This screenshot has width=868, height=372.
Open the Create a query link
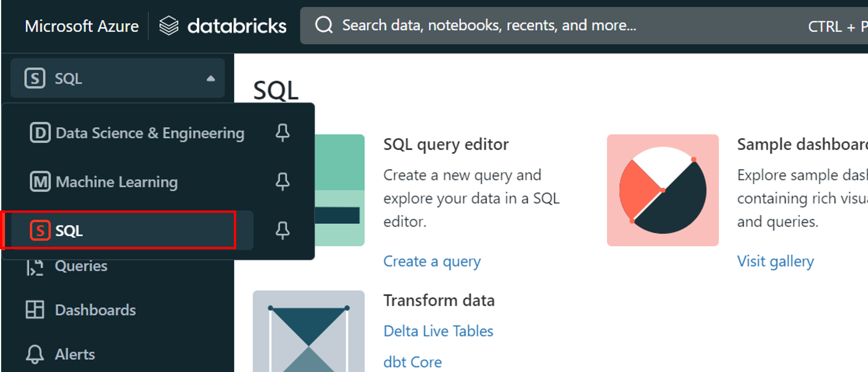click(x=432, y=262)
